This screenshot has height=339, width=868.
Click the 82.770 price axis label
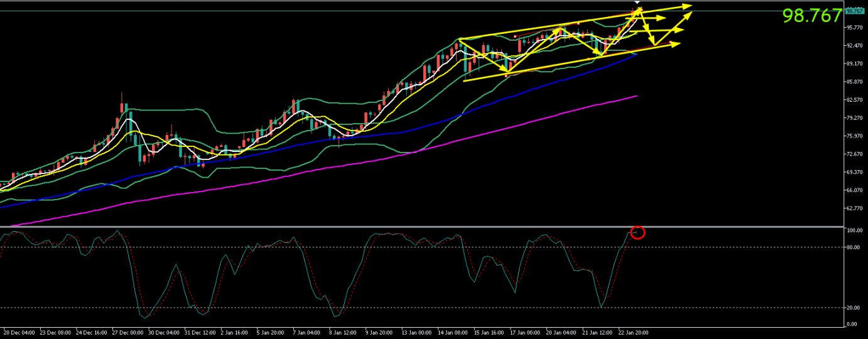855,100
